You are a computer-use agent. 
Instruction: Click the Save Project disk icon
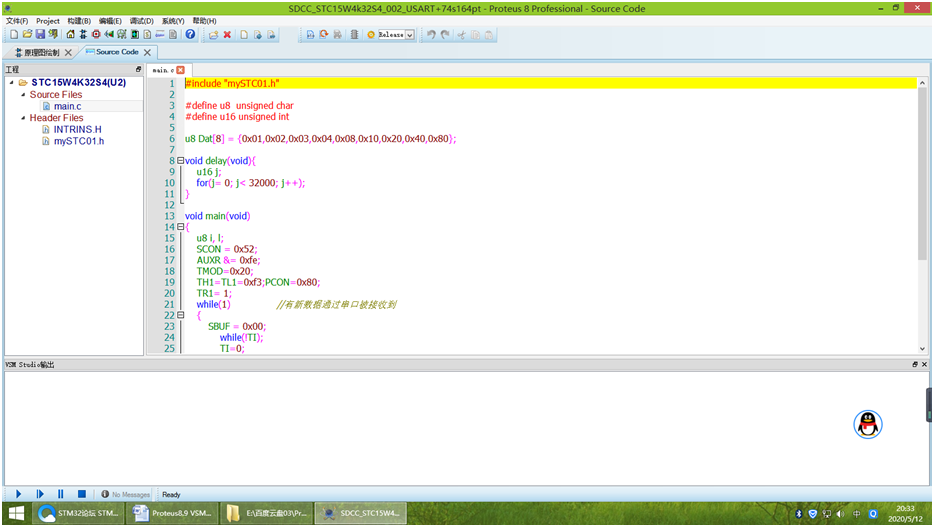point(40,34)
